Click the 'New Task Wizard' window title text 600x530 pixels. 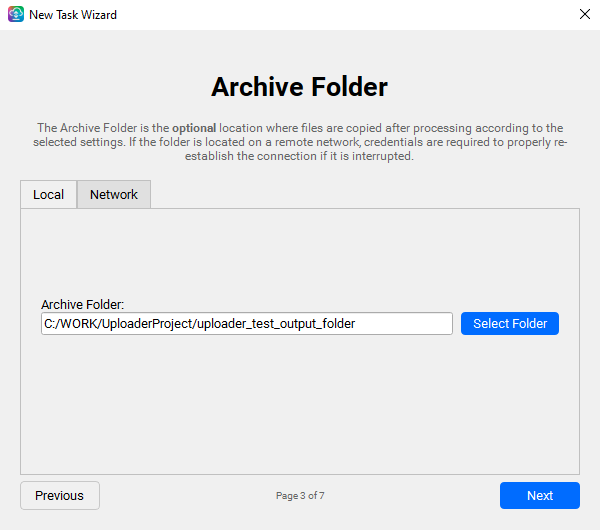coord(73,15)
